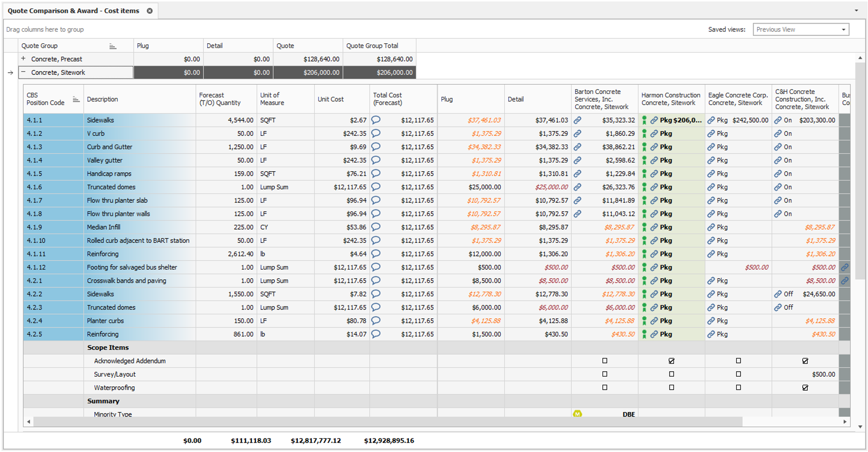
Task: Uncheck Harmon's Acknowledged Addendum checkbox
Action: pos(672,361)
